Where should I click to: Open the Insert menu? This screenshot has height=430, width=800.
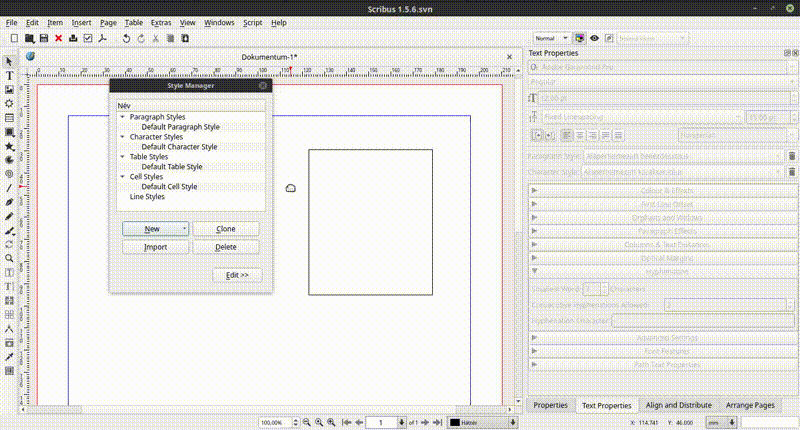coord(81,22)
